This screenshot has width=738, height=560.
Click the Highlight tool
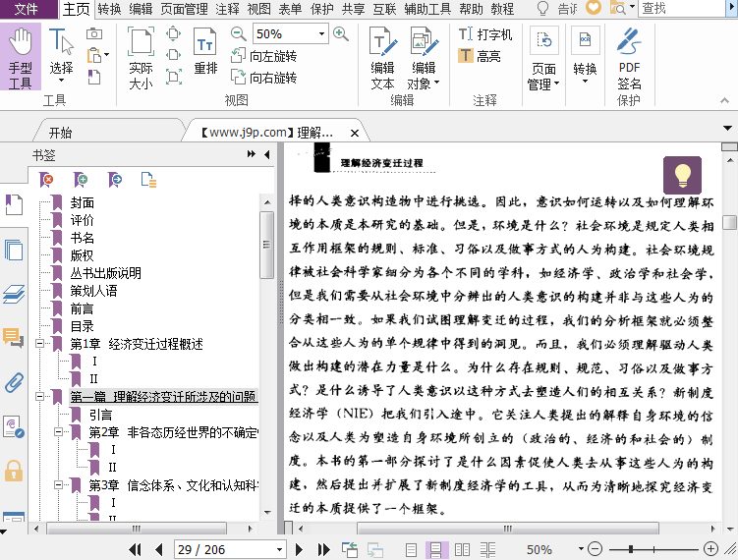pos(479,56)
